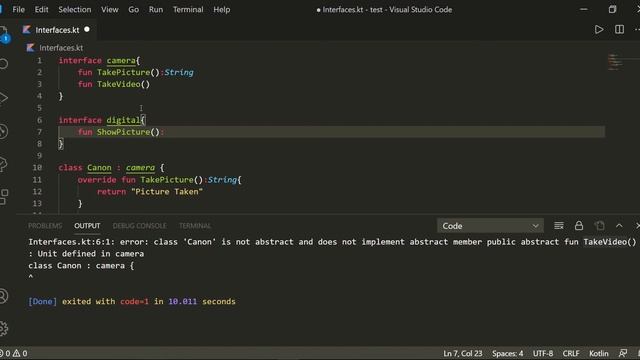Click '10.011' seconds value in output
This screenshot has width=640, height=360.
click(x=182, y=302)
